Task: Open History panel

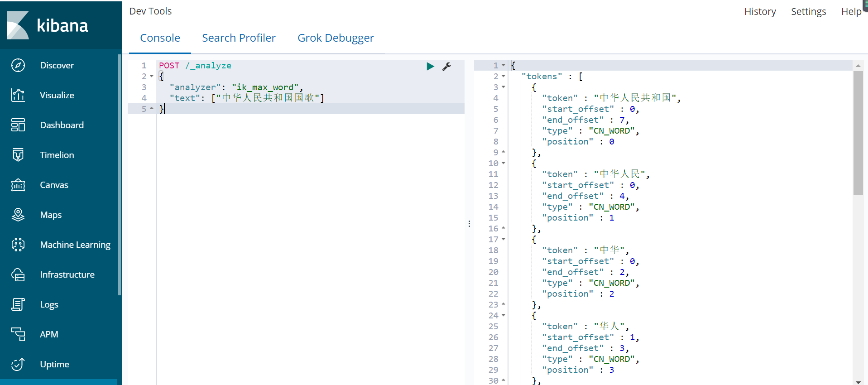Action: [x=760, y=12]
